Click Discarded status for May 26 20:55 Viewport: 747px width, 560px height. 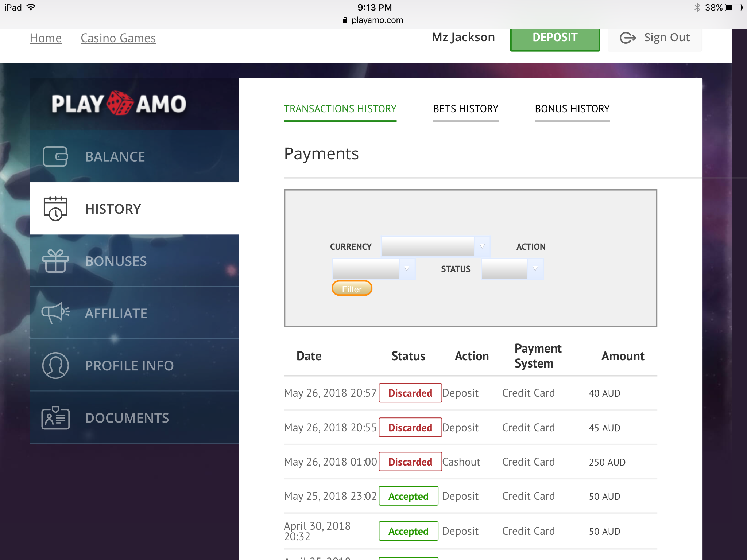coord(410,427)
